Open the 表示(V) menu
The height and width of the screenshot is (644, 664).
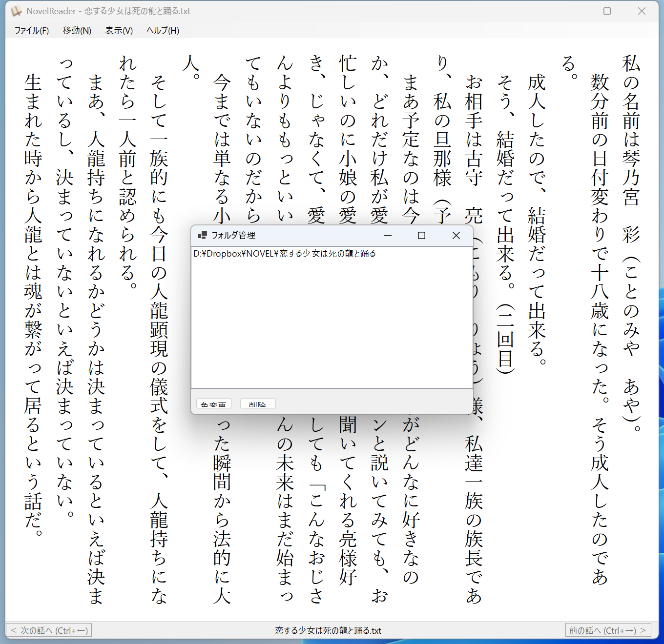coord(119,30)
